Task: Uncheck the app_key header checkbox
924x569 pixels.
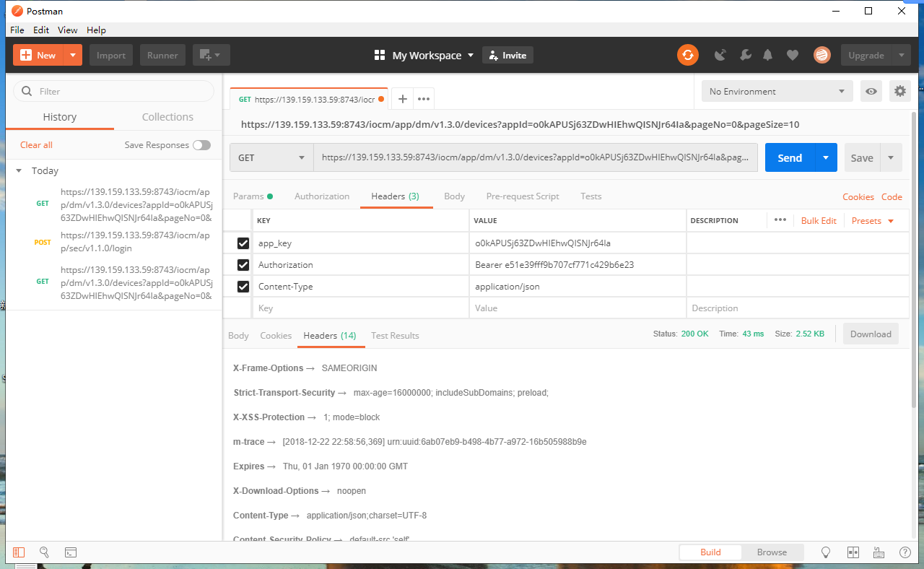Action: (x=243, y=243)
